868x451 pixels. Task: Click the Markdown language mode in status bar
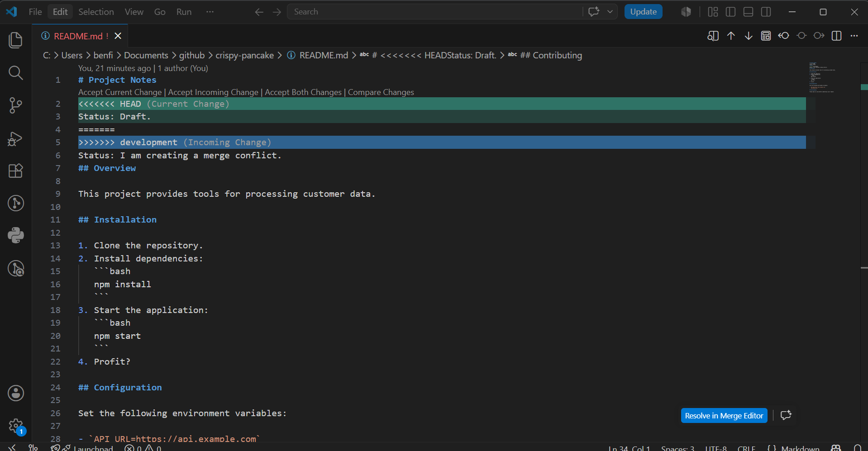(800, 448)
